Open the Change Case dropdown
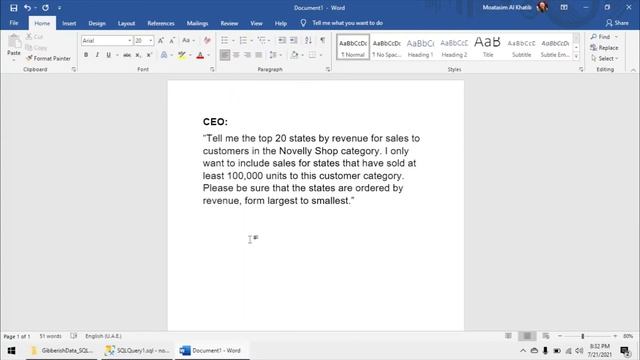Screen dimensions: 640x360 188,40
